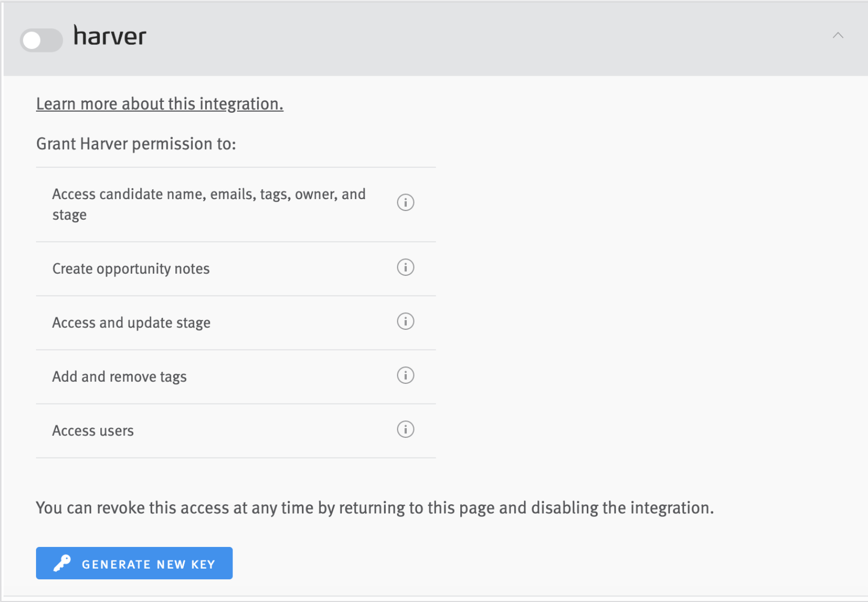The image size is (868, 602).
Task: Select the 'Add and remove tags' permission text
Action: pyautogui.click(x=119, y=377)
